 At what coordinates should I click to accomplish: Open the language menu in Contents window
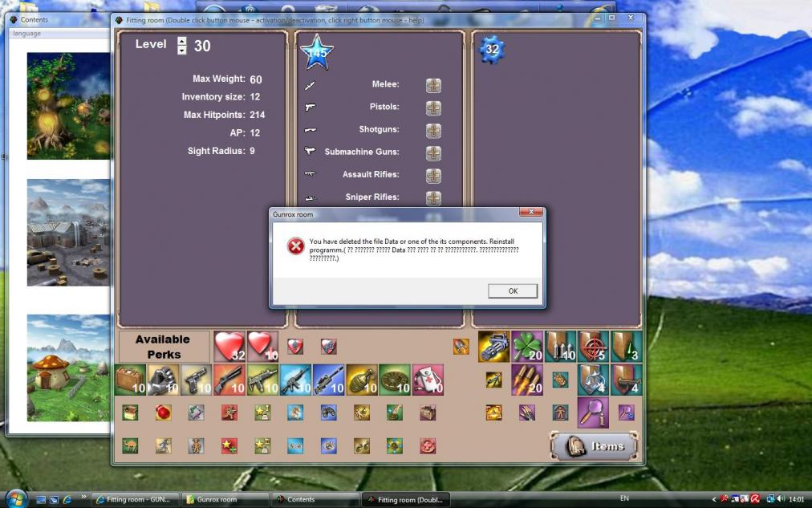coord(26,34)
